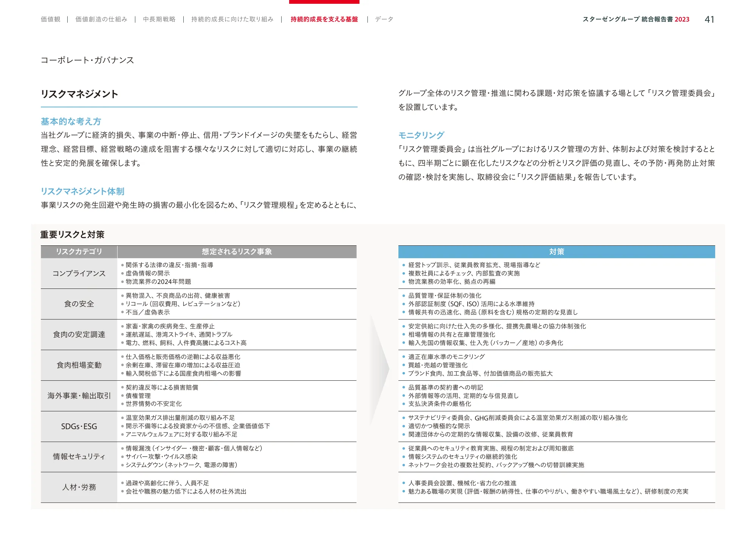This screenshot has width=756, height=535.
Task: Select the コーポレート・ガバナンス heading
Action: coord(87,60)
